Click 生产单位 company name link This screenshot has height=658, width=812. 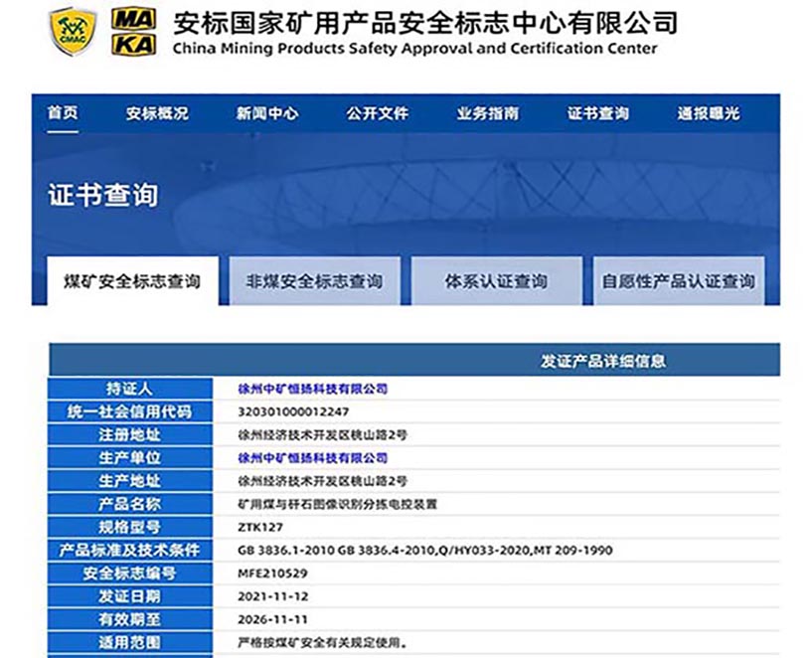point(312,458)
